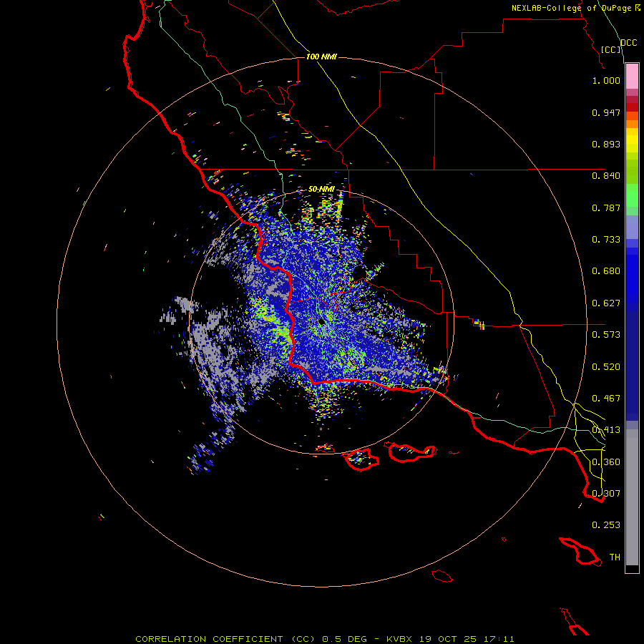This screenshot has height=644, width=644.
Task: Click the 0.733 scale value
Action: (606, 240)
